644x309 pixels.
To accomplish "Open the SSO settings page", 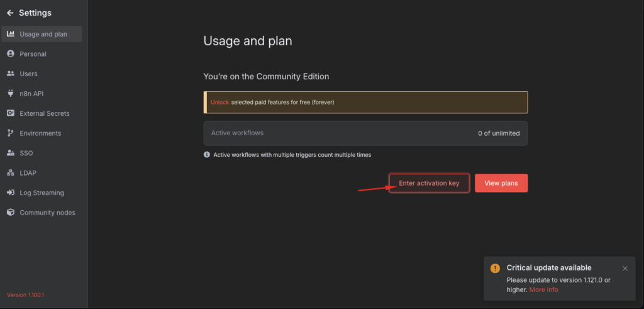I will point(26,153).
